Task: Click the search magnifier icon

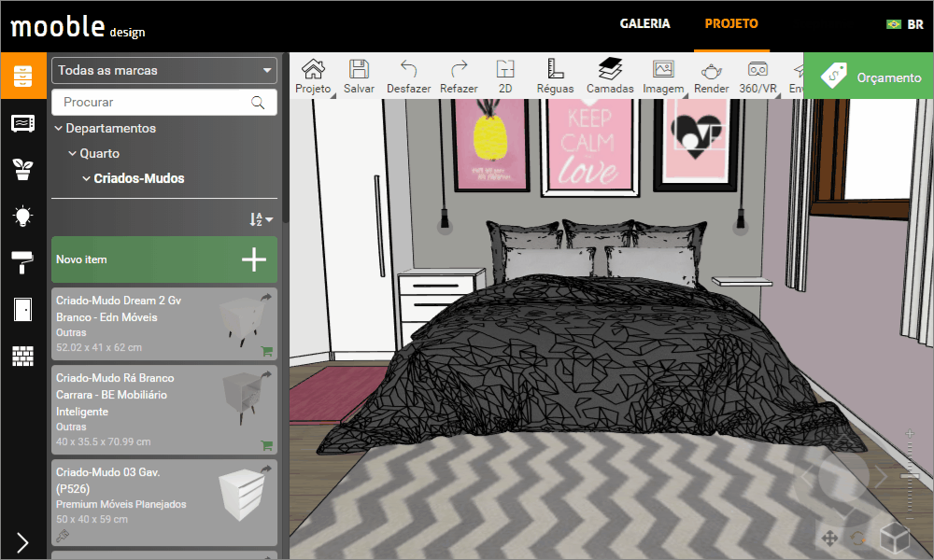Action: click(x=258, y=103)
